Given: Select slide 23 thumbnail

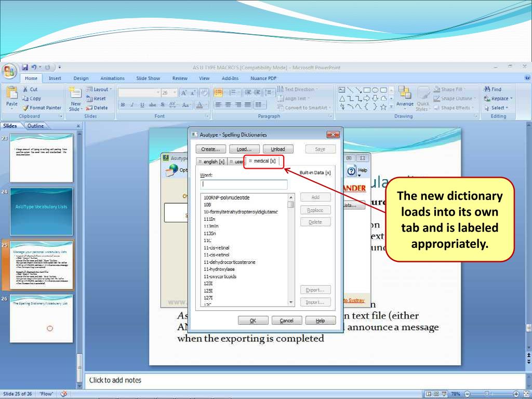Looking at the screenshot, I should (42, 158).
